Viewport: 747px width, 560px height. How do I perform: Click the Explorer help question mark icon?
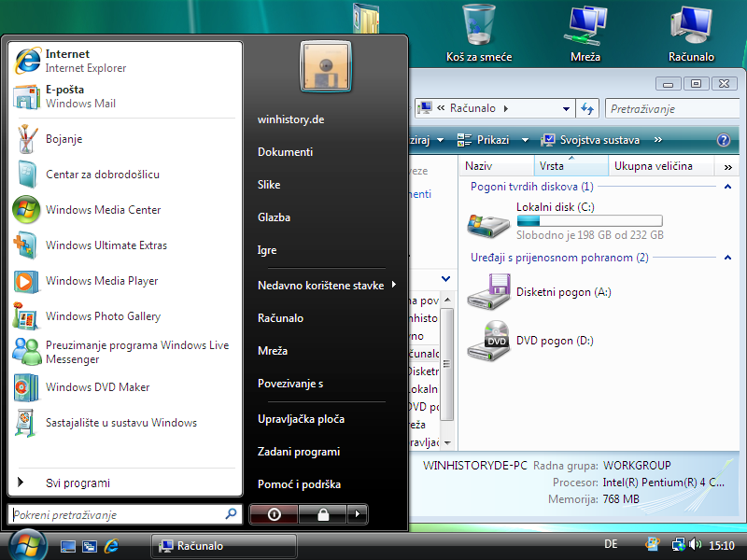[x=723, y=140]
